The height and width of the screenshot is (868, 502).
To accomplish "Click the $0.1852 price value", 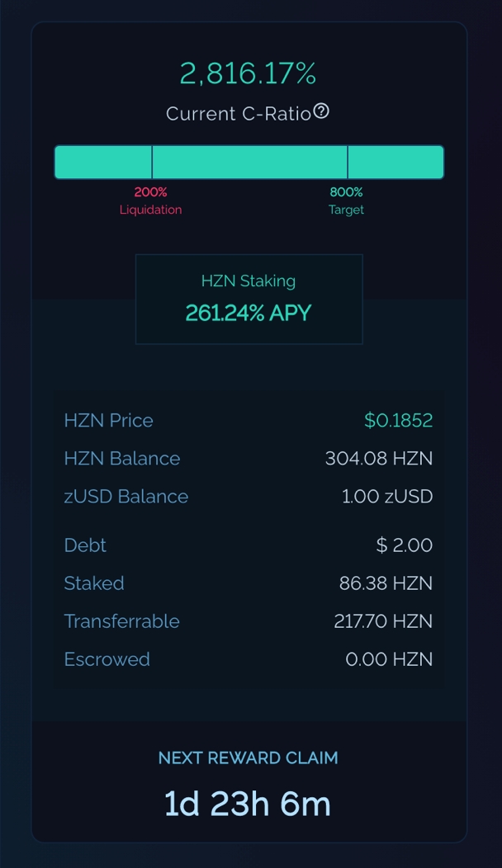I will tap(398, 420).
